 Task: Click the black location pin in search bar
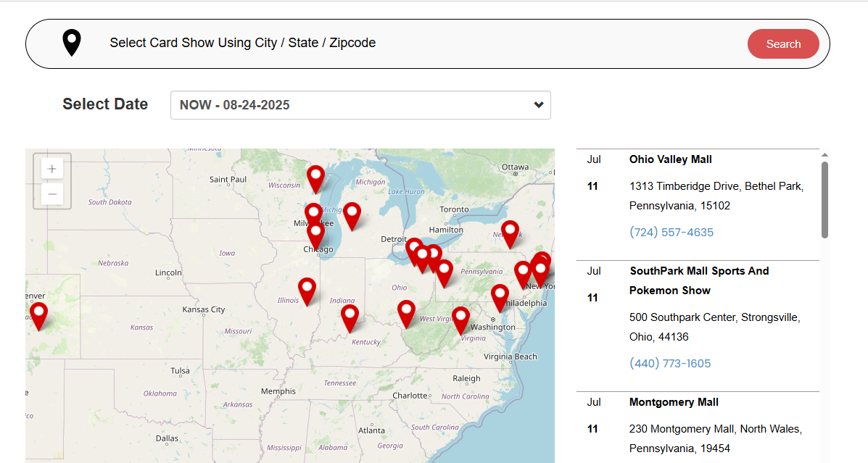point(71,43)
